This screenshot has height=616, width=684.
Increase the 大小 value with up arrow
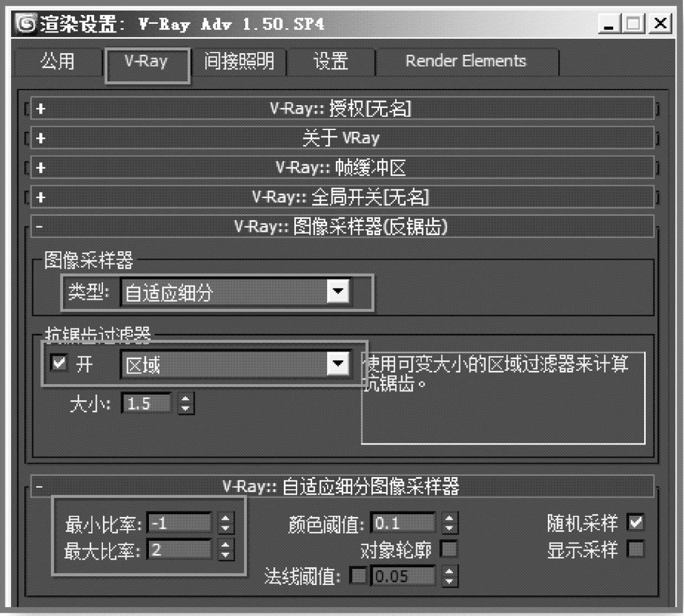[186, 398]
